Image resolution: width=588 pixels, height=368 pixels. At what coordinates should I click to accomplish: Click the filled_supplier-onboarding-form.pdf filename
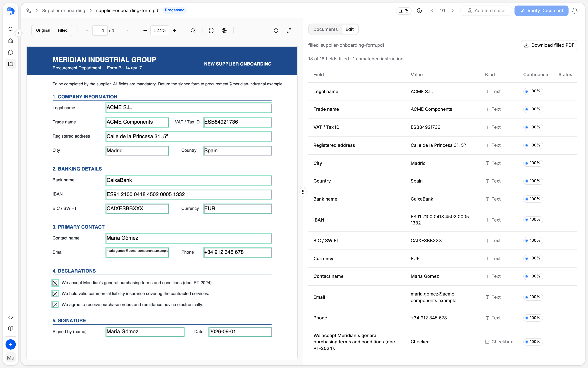346,45
